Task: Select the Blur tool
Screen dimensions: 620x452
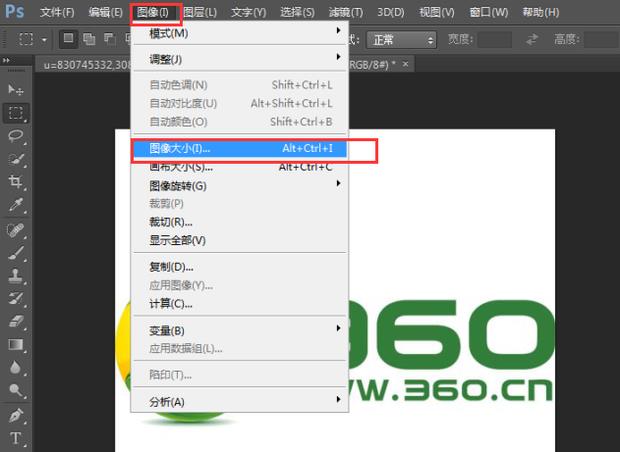Action: (16, 367)
